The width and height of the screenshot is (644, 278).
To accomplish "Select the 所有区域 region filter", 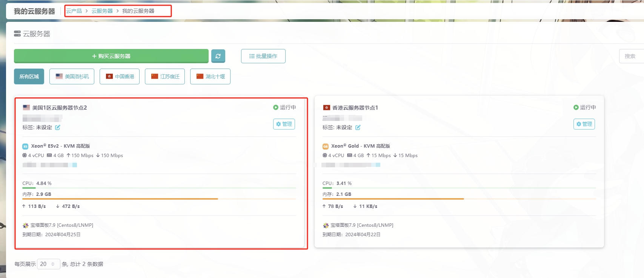I will 29,76.
